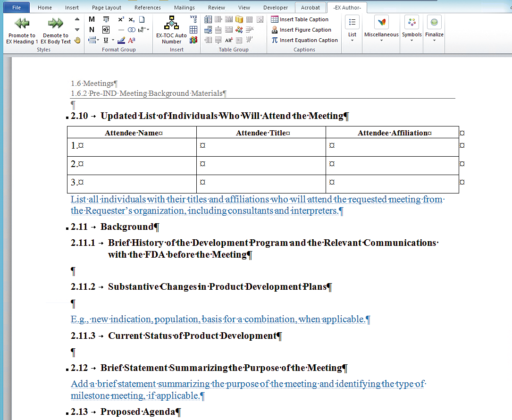Click the red Aa text style icon
The height and width of the screenshot is (420, 512).
(132, 40)
